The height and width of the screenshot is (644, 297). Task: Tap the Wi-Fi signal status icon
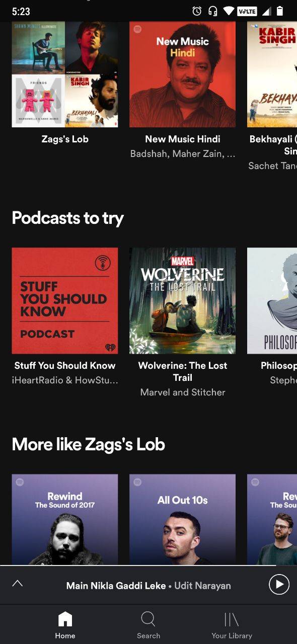click(229, 11)
